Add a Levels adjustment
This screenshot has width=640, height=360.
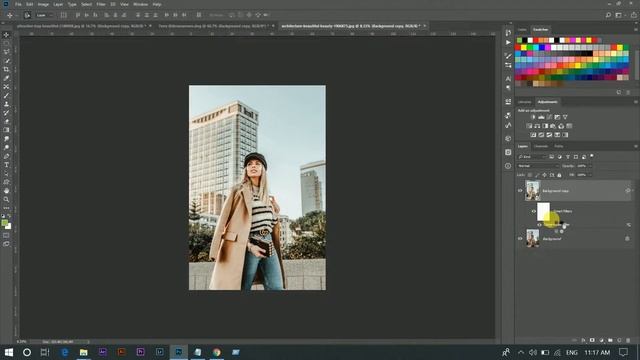tap(541, 117)
